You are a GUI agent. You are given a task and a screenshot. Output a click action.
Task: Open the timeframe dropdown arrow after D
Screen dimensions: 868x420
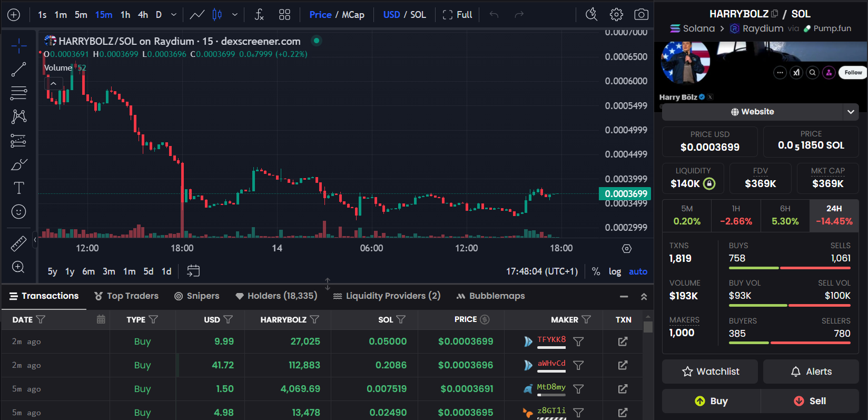click(x=174, y=15)
